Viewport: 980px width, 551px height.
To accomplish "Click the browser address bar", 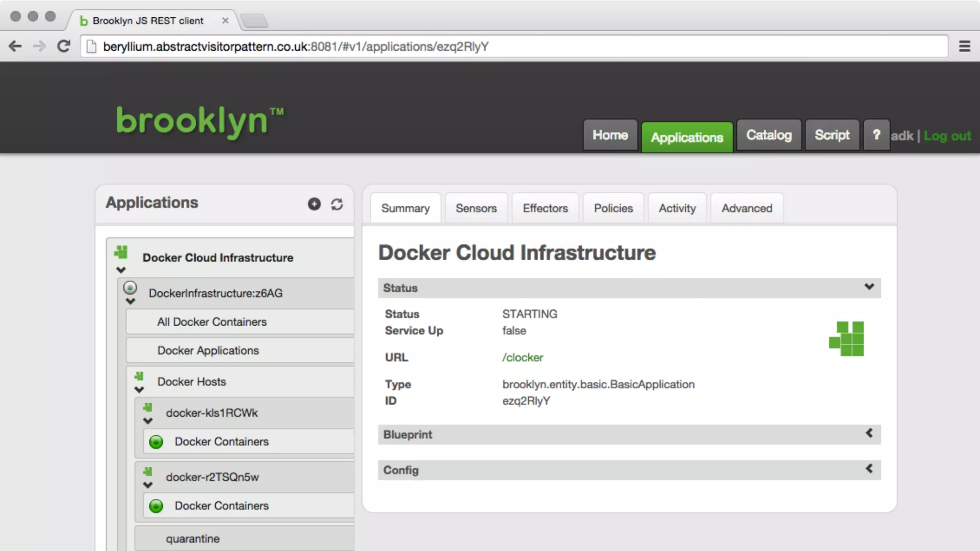I will click(x=479, y=46).
